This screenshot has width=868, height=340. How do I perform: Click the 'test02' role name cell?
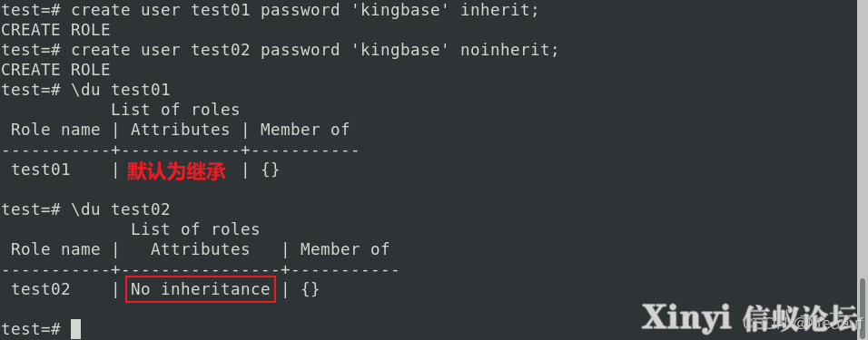(x=41, y=289)
